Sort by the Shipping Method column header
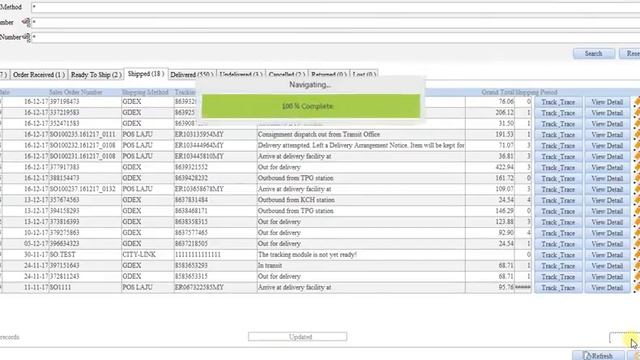This screenshot has width=640, height=360. point(145,92)
